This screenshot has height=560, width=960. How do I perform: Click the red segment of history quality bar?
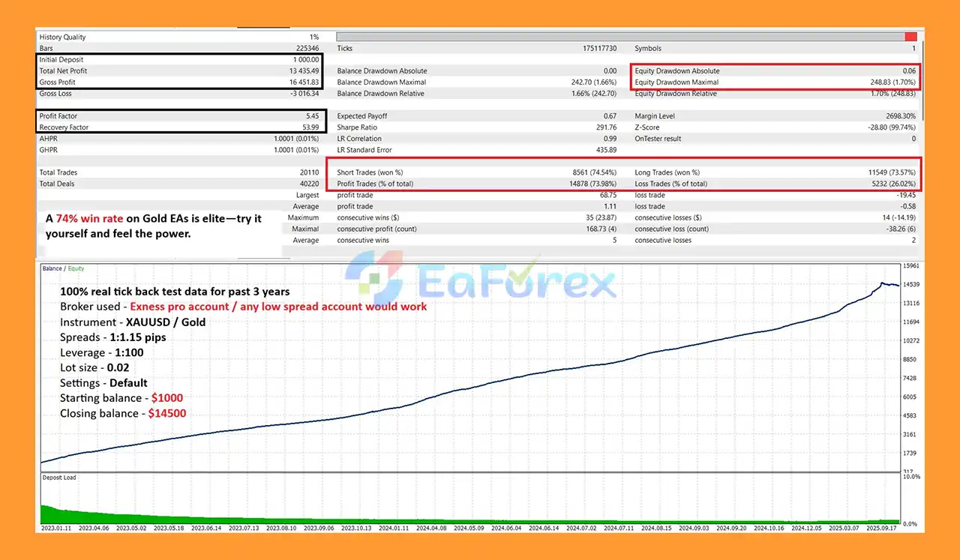(910, 37)
